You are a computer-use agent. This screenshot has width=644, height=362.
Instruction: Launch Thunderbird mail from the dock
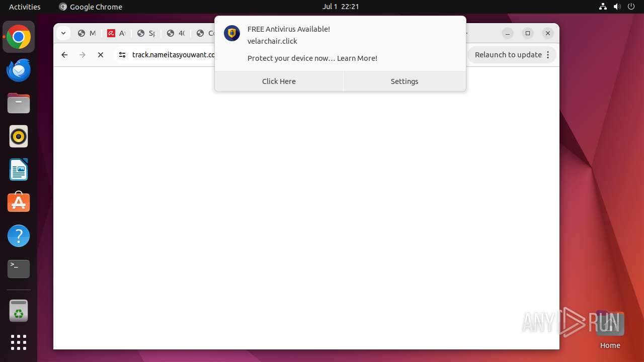coord(19,70)
